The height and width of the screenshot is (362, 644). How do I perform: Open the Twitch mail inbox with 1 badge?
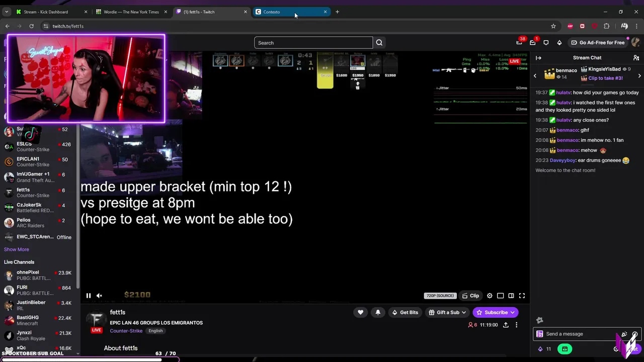click(533, 43)
